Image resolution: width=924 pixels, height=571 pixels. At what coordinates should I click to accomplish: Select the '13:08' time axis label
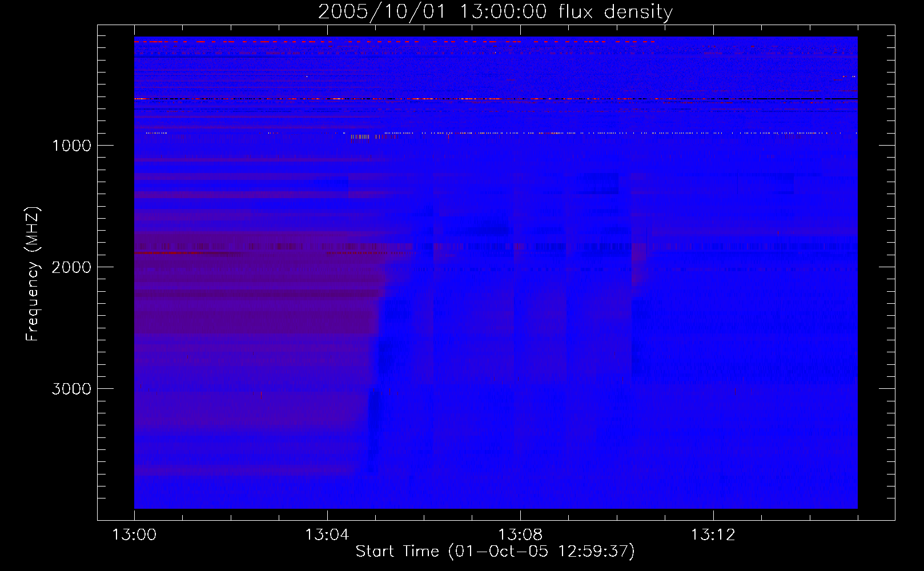[520, 535]
